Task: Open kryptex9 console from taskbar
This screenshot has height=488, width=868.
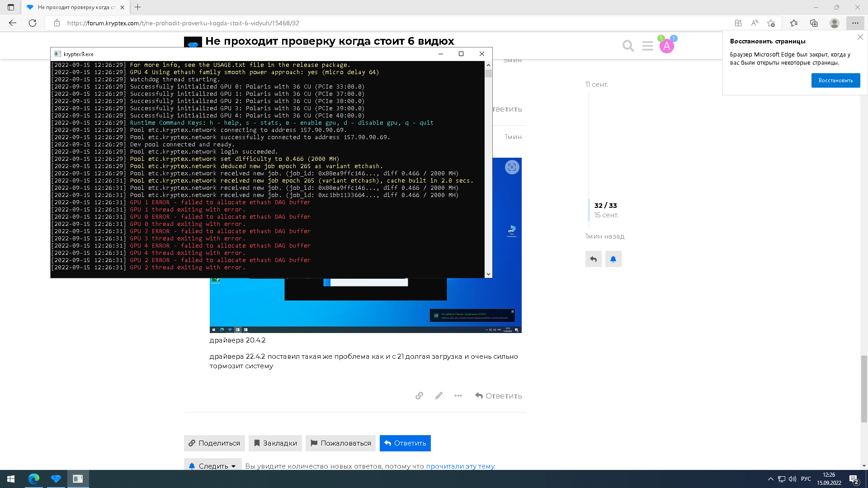Action: click(x=78, y=479)
